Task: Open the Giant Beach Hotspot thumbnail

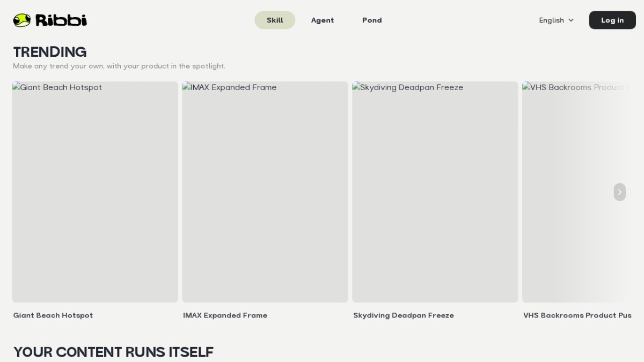Action: click(95, 192)
